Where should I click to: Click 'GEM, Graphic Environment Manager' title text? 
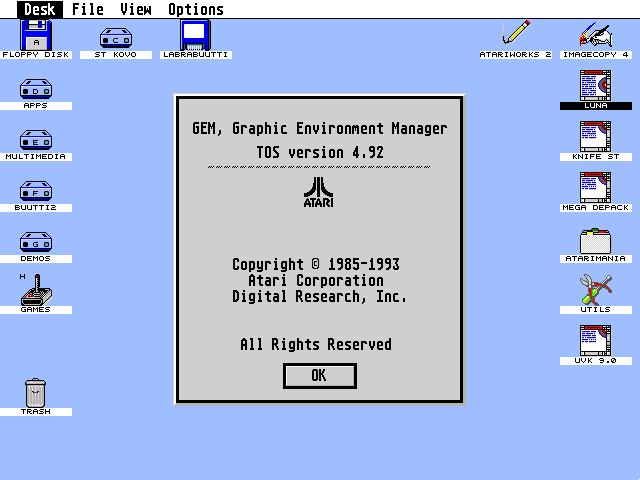click(320, 129)
